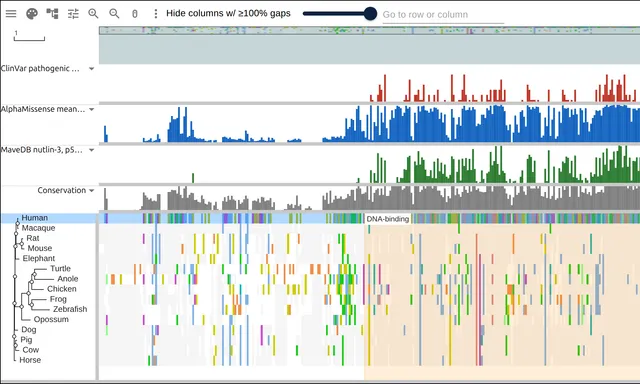The image size is (640, 384).
Task: Open the hamburger main menu
Action: click(x=11, y=13)
